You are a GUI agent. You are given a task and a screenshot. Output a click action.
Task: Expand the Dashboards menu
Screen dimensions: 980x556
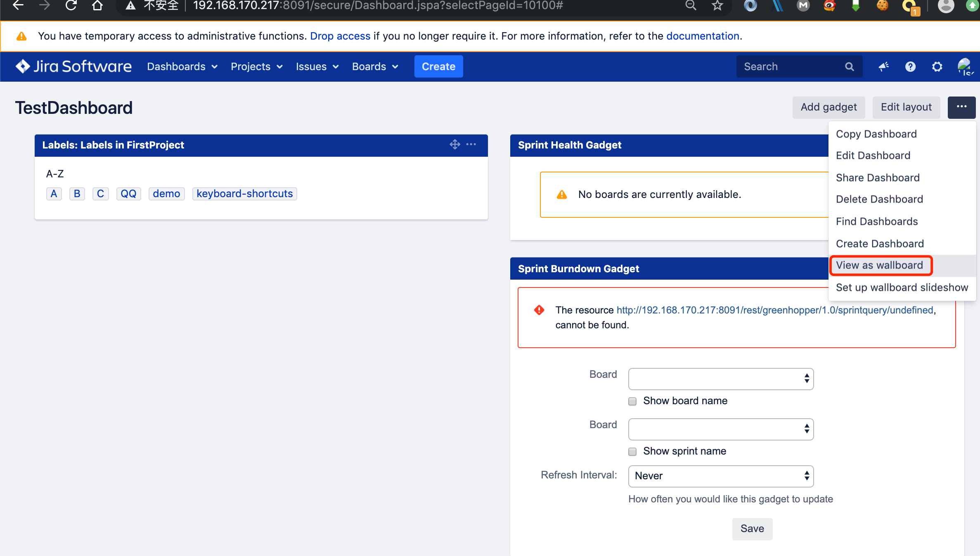[x=182, y=66]
